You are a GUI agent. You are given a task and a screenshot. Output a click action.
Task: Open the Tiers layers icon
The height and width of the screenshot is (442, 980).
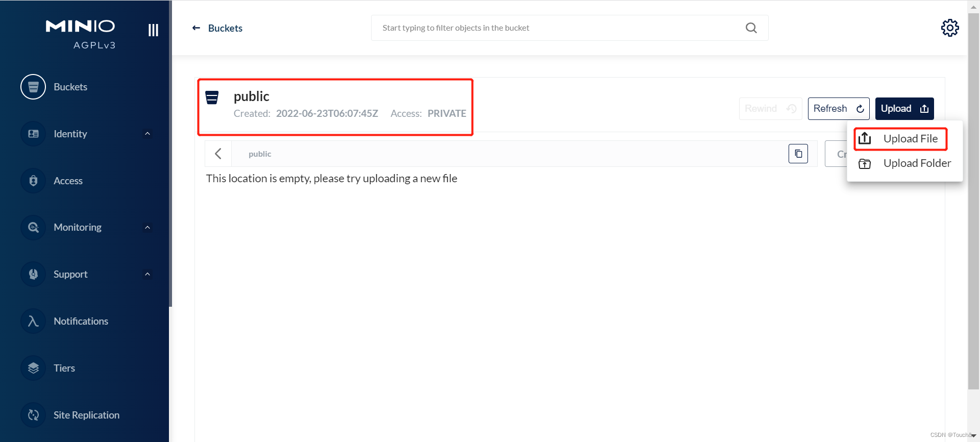coord(33,368)
